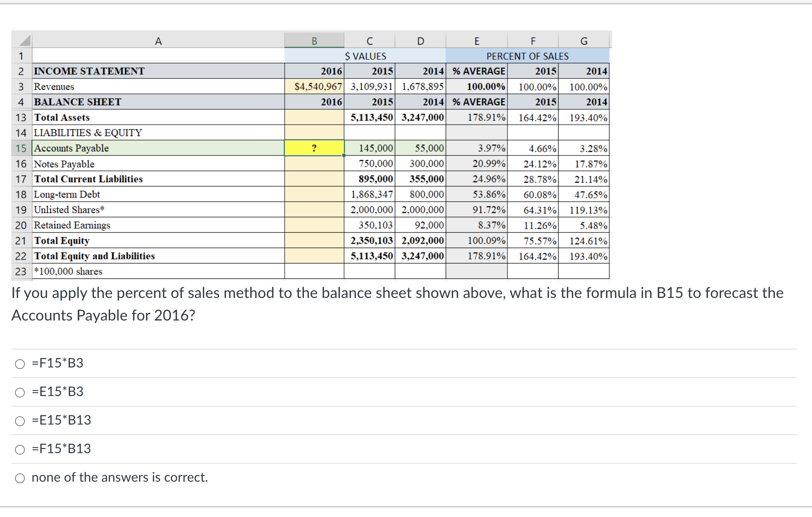Click the 60.08% long-term debt 2015 cell

(533, 194)
